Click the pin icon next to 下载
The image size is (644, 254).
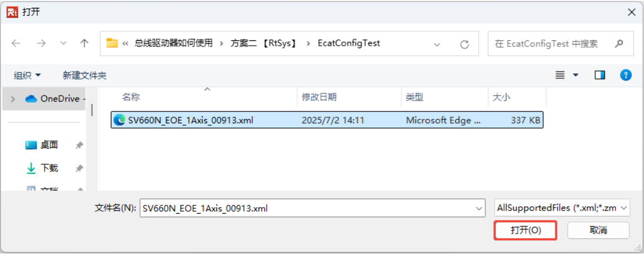(79, 169)
